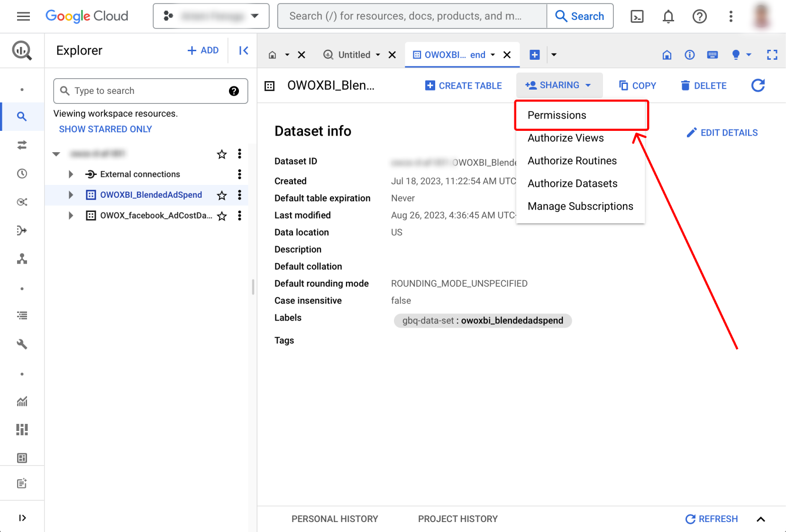Open the Dataform icon in sidebar

click(22, 230)
